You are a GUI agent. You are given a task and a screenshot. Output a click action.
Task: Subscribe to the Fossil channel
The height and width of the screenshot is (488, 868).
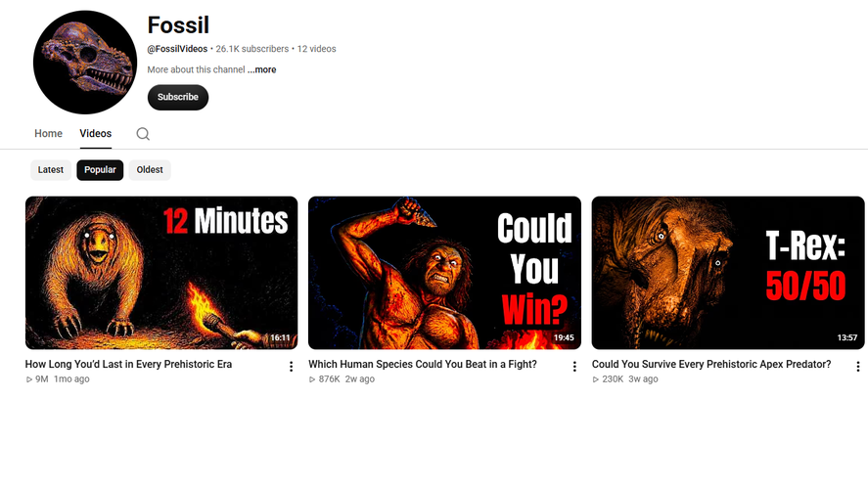(178, 98)
